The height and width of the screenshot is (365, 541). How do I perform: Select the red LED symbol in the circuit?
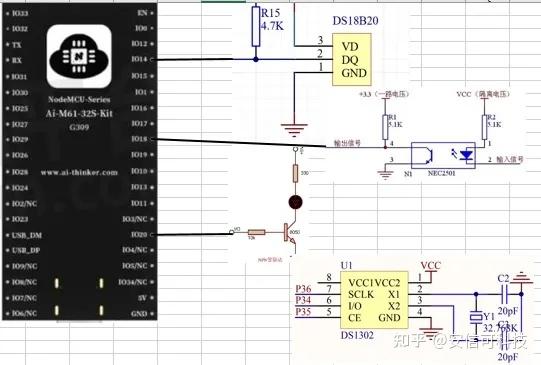[x=295, y=202]
